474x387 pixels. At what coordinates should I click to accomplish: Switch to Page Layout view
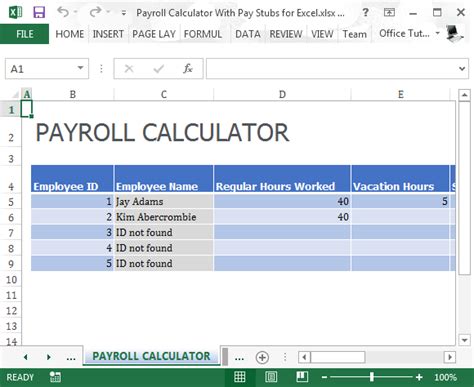pyautogui.click(x=271, y=377)
